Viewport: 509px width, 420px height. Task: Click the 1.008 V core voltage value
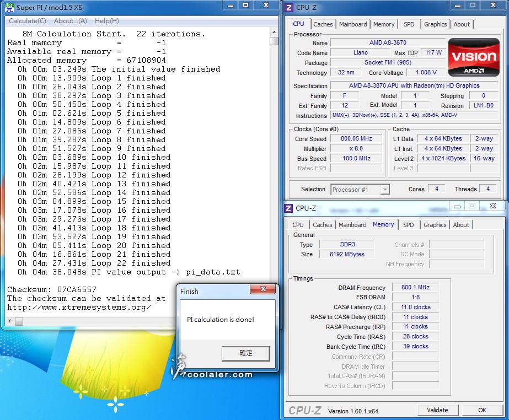tap(426, 72)
